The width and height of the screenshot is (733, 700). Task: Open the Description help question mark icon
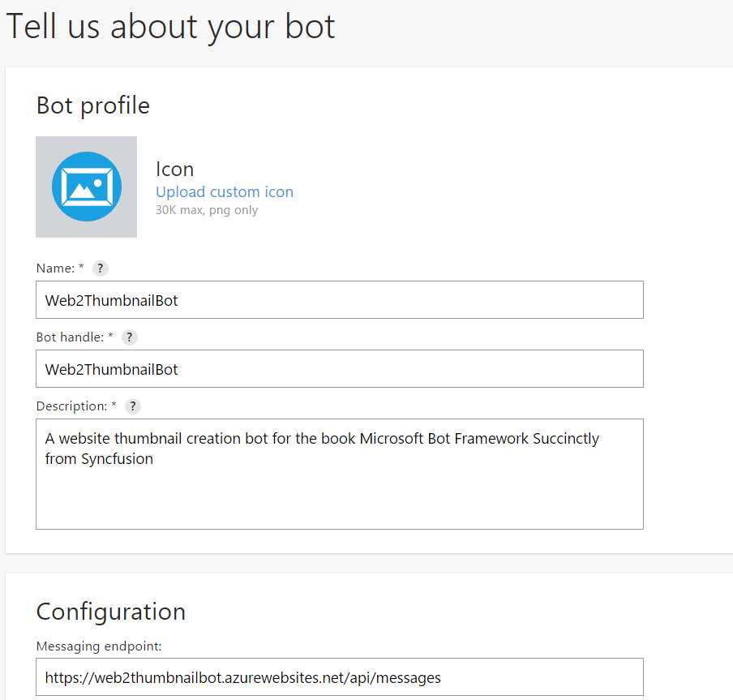(x=132, y=406)
